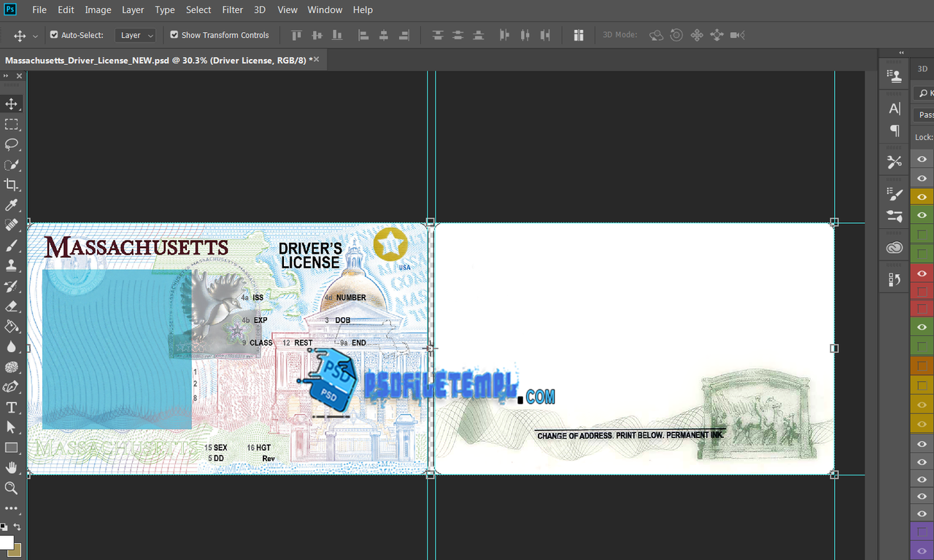This screenshot has width=934, height=560.
Task: Collapse the right panel dock arrows
Action: (x=901, y=52)
